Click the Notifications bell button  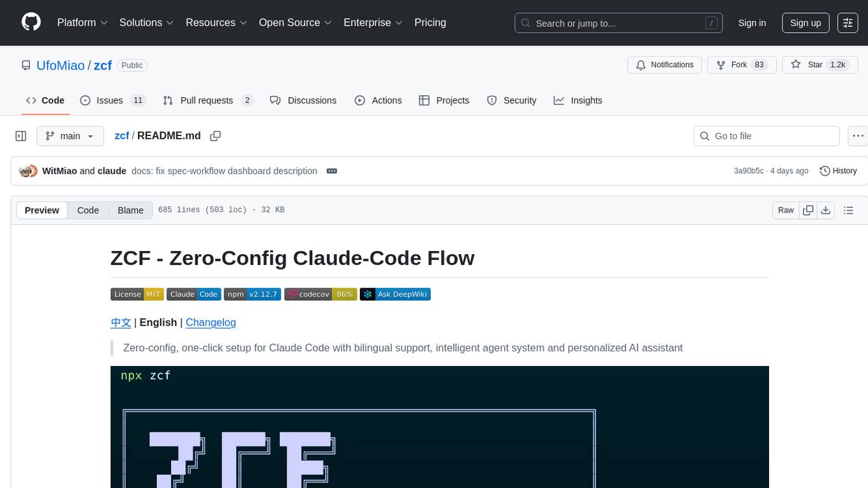click(665, 65)
